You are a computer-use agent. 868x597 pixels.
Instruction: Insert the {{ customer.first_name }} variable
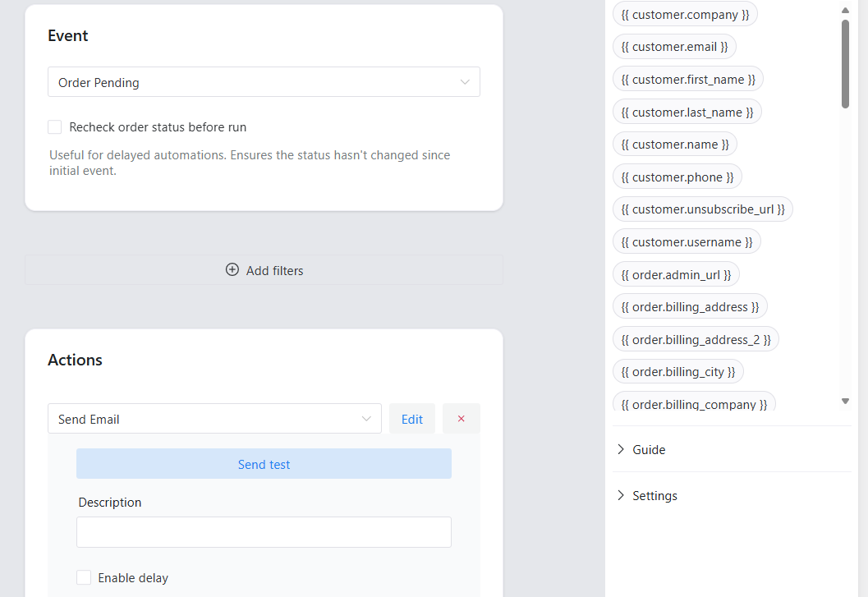[x=687, y=79]
